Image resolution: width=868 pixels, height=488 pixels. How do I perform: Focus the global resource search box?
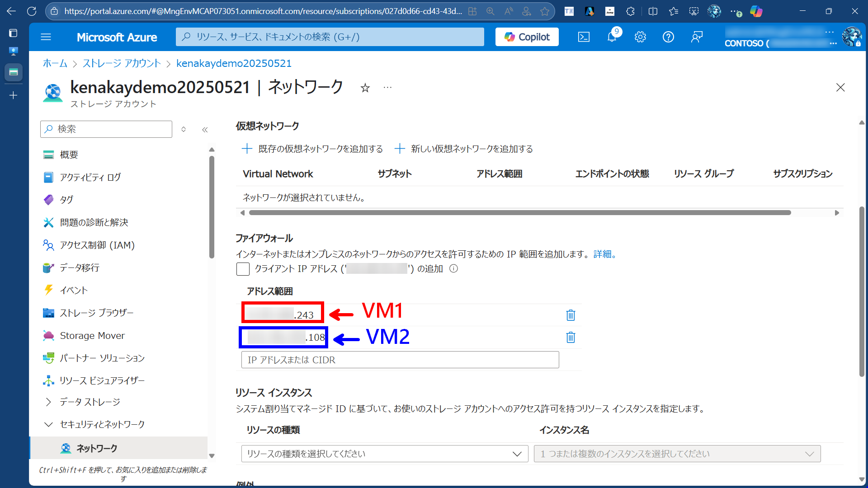click(x=330, y=37)
